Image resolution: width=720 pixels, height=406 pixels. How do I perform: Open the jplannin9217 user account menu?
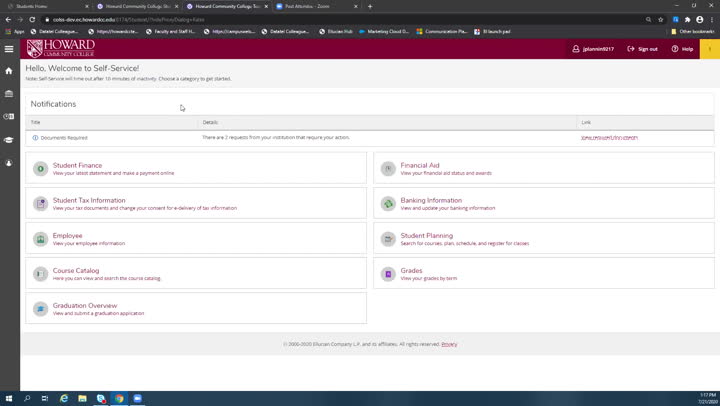click(x=593, y=49)
